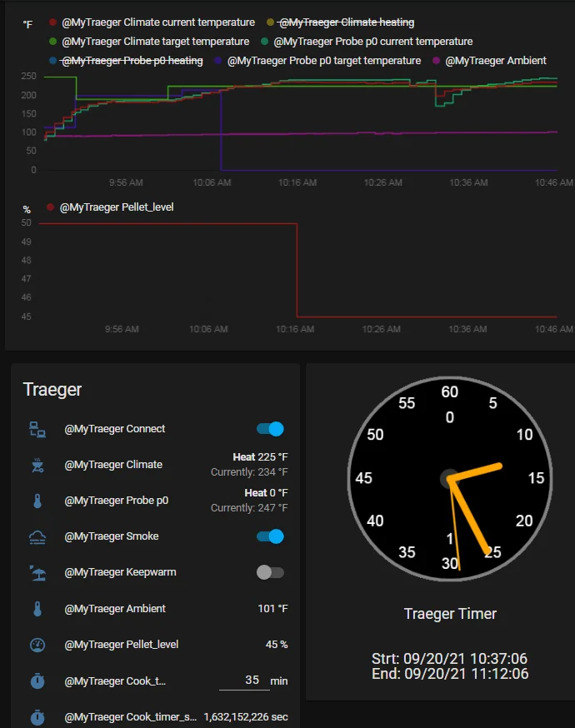Image resolution: width=575 pixels, height=728 pixels.
Task: Click the timer icon beside Cook_timer_s… row
Action: 37,717
